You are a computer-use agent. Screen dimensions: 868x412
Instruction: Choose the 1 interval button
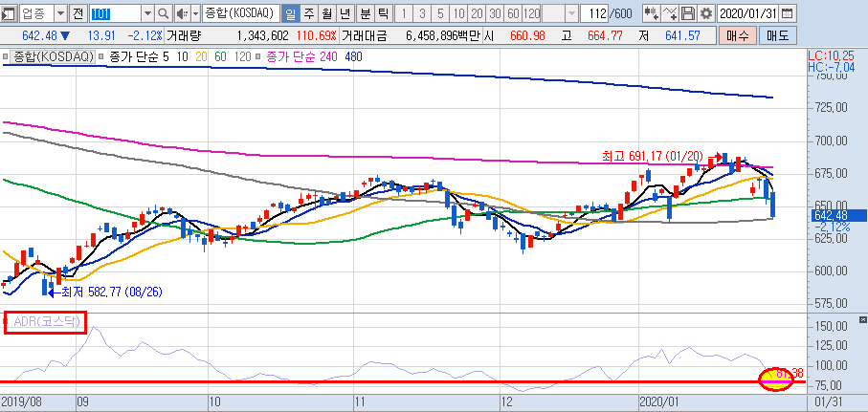coord(405,12)
